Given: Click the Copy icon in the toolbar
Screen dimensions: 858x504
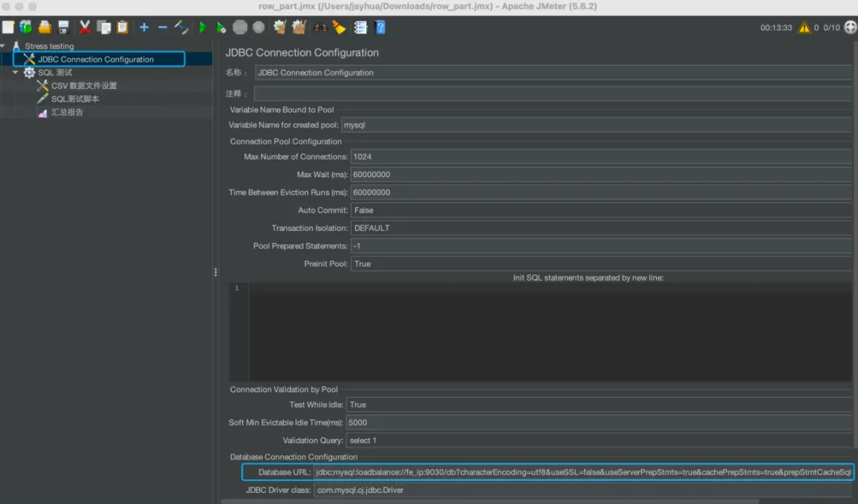Looking at the screenshot, I should point(103,27).
